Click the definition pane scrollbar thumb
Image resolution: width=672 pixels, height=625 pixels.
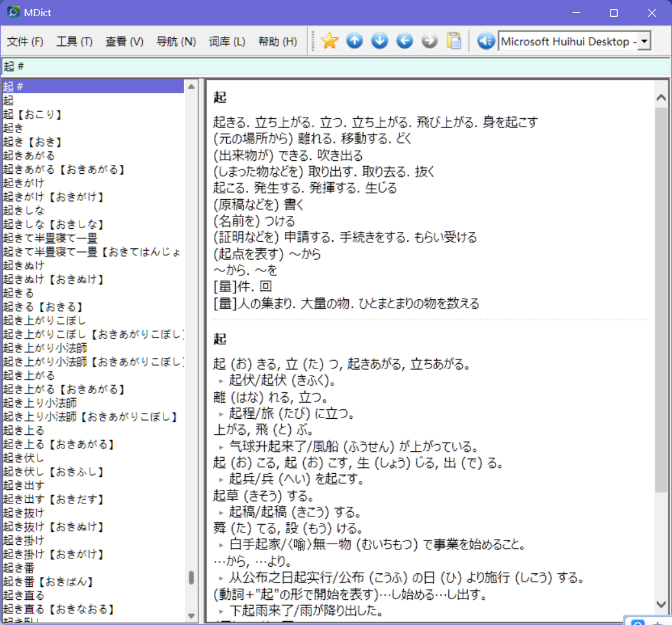coord(661,300)
